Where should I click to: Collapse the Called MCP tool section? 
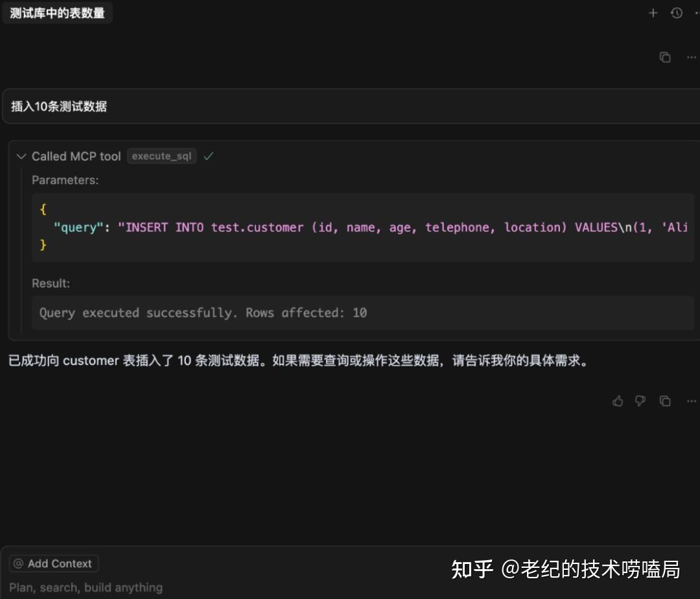(21, 156)
